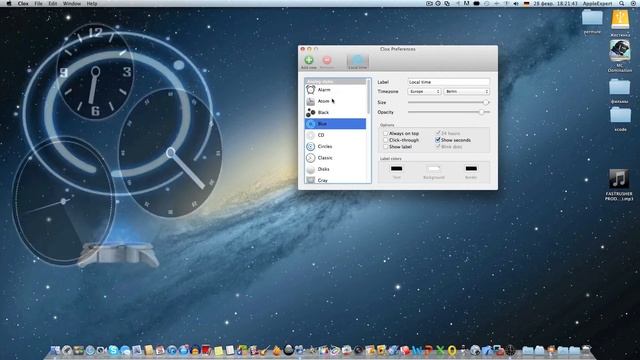
Task: Open the green X Excel icon in Dock
Action: click(440, 350)
